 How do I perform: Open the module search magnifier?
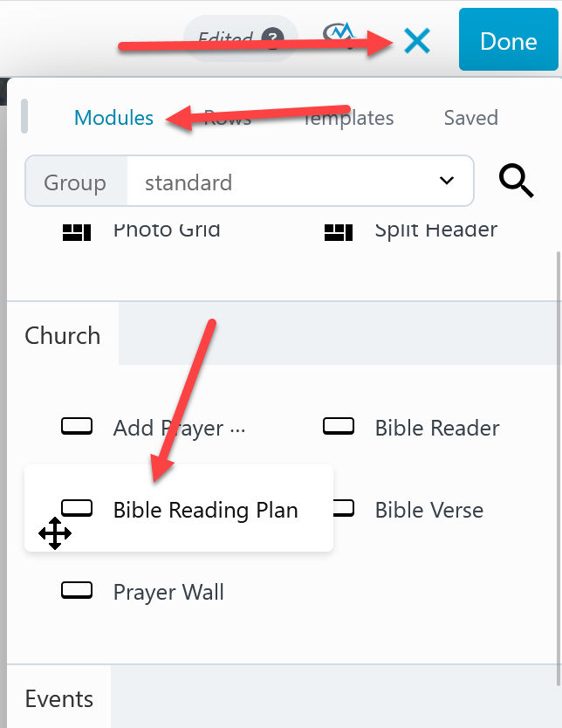(x=516, y=182)
